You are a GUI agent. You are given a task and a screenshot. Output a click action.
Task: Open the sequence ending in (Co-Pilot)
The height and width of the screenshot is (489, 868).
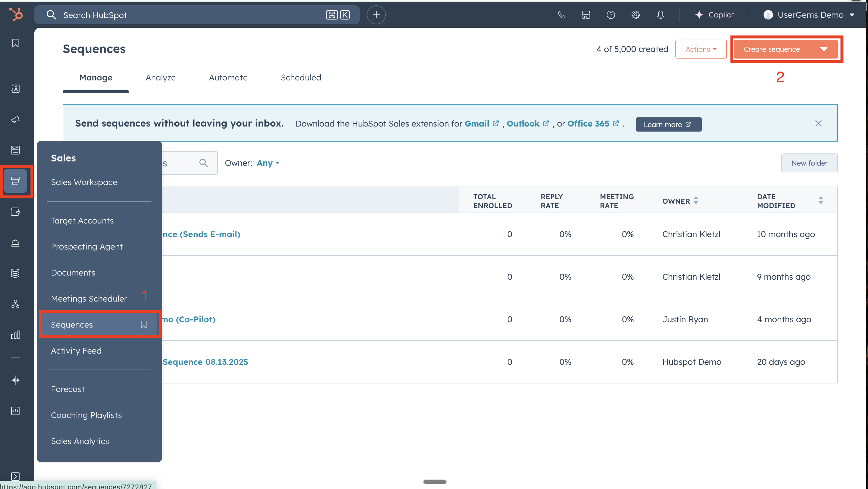(x=189, y=319)
